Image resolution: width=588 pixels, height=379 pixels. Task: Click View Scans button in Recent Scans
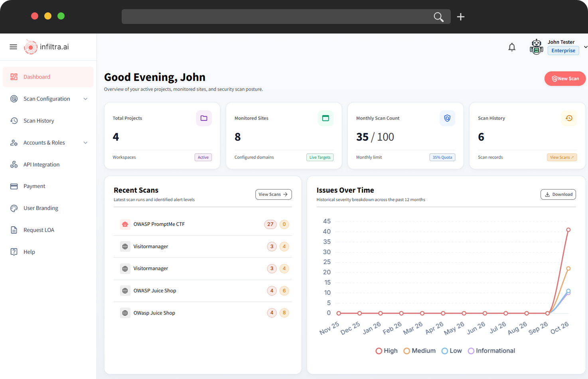(273, 194)
